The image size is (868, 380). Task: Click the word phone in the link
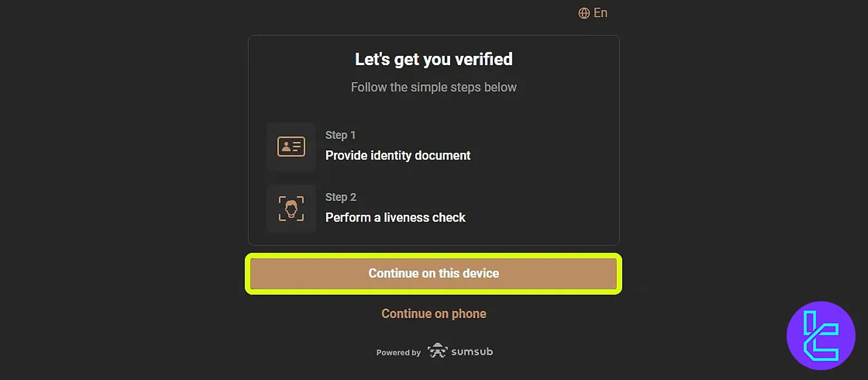pyautogui.click(x=469, y=314)
